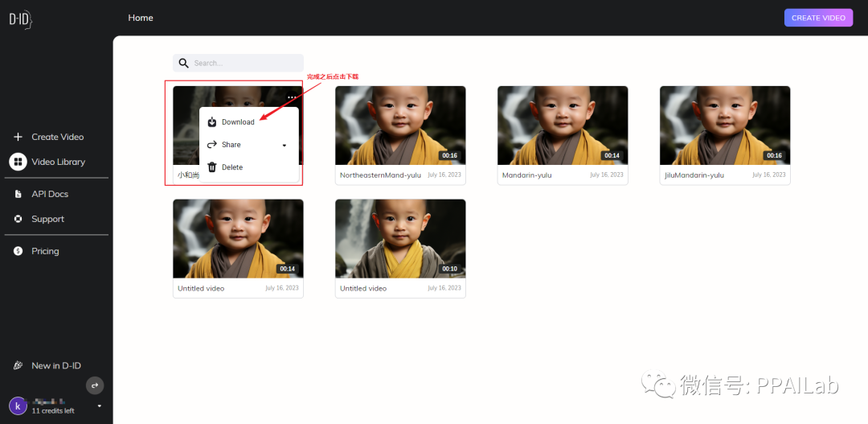Click the NortheasternMand-yulu title text
Screen dimensions: 868x424
380,175
